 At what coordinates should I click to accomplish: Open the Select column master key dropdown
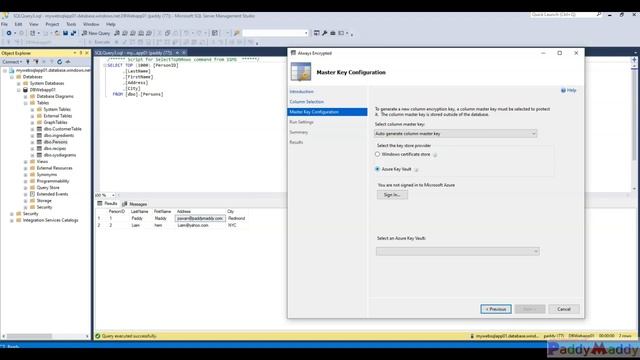click(456, 134)
